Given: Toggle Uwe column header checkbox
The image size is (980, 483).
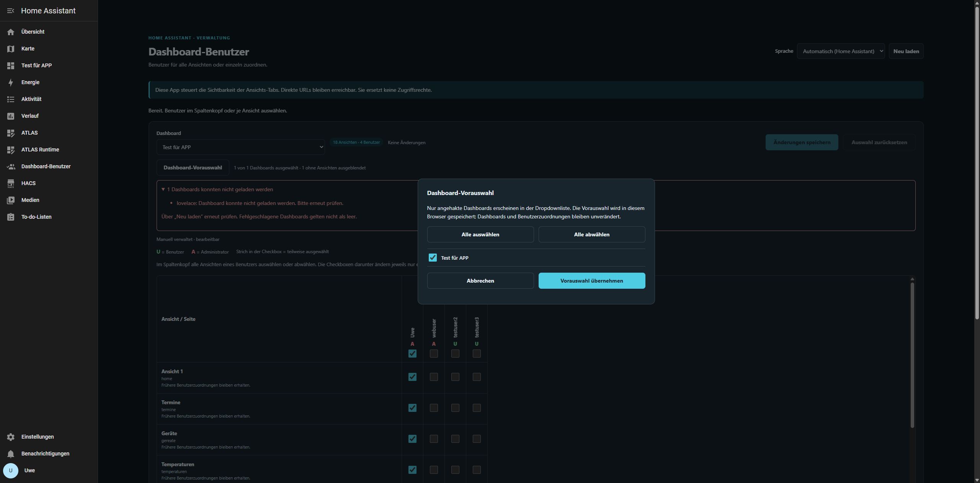Looking at the screenshot, I should click(x=412, y=354).
